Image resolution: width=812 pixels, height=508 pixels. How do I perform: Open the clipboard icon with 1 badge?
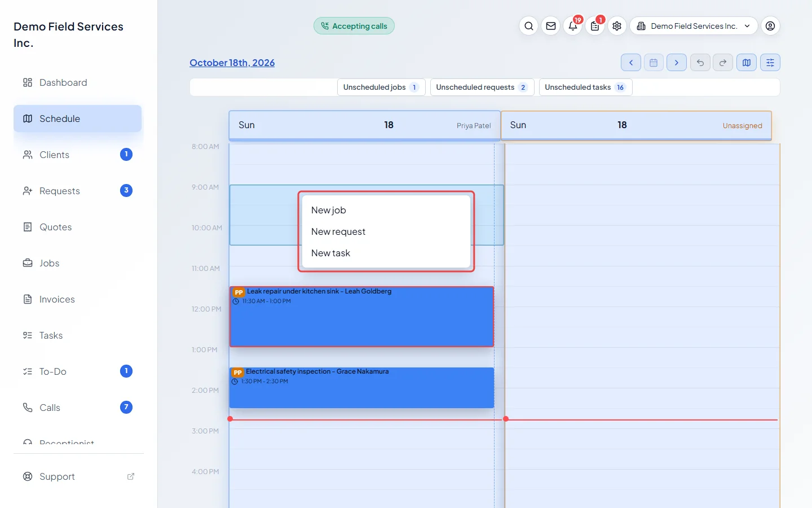tap(595, 26)
